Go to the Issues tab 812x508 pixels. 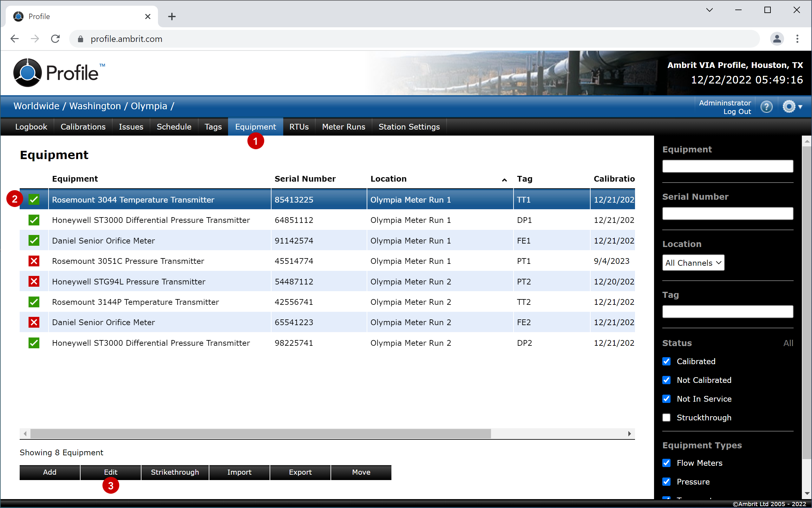coord(131,127)
